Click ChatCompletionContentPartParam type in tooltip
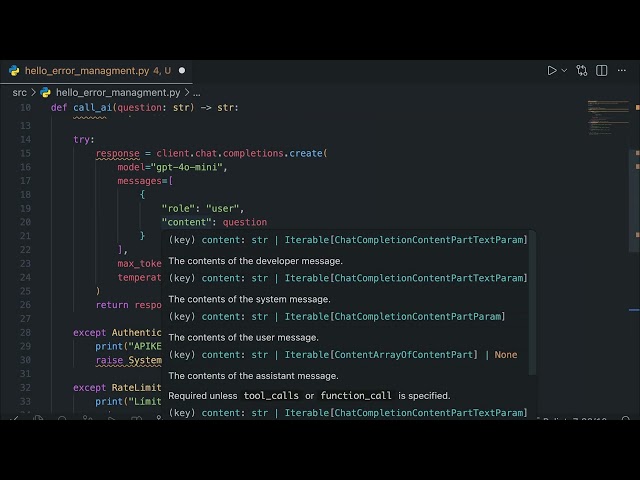 tap(418, 317)
